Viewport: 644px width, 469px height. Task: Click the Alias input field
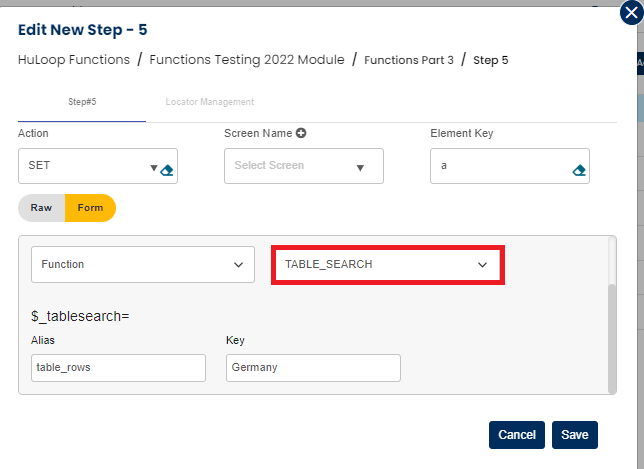point(118,368)
